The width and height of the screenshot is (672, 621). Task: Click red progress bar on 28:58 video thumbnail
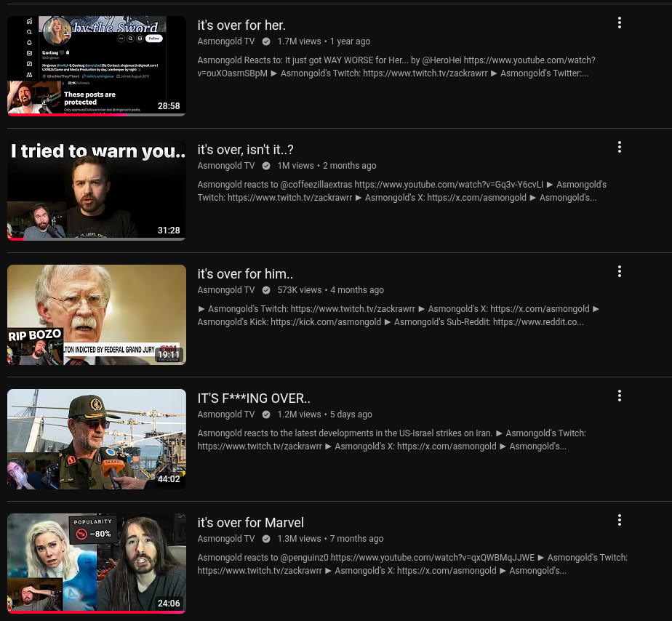click(65, 114)
